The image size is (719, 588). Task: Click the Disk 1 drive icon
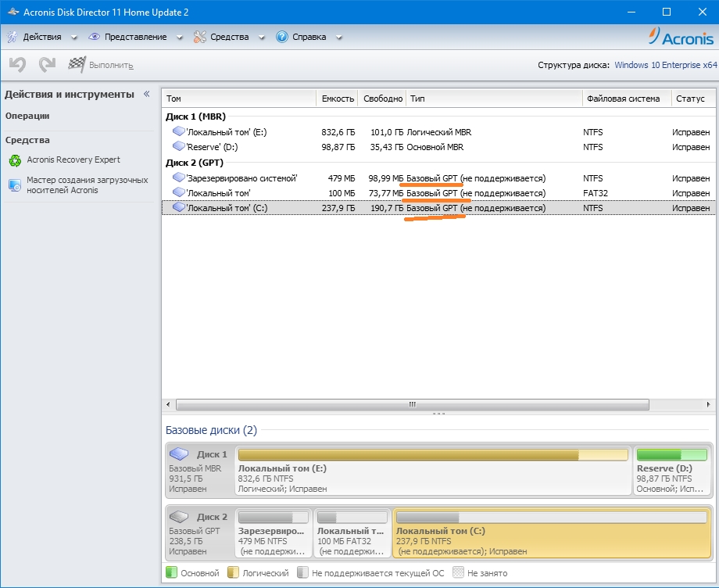click(x=180, y=454)
